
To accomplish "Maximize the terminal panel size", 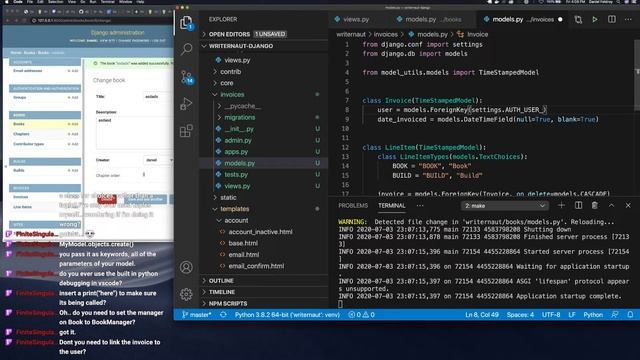I will pos(611,205).
